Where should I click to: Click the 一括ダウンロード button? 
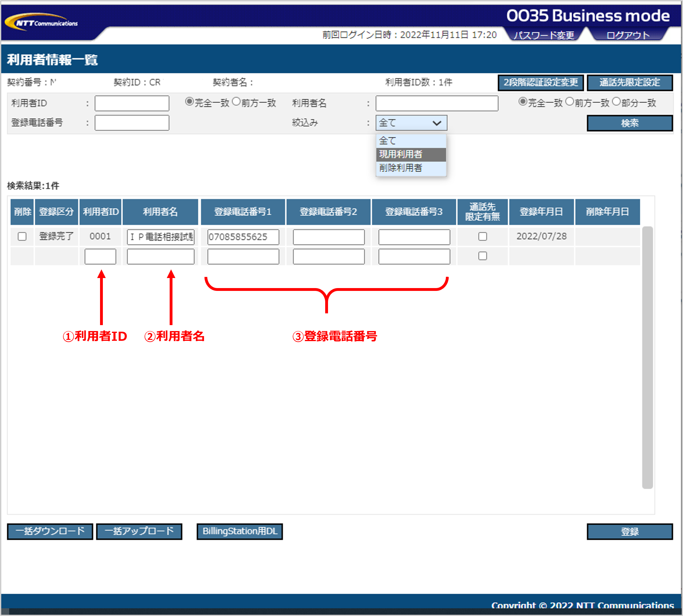(50, 531)
